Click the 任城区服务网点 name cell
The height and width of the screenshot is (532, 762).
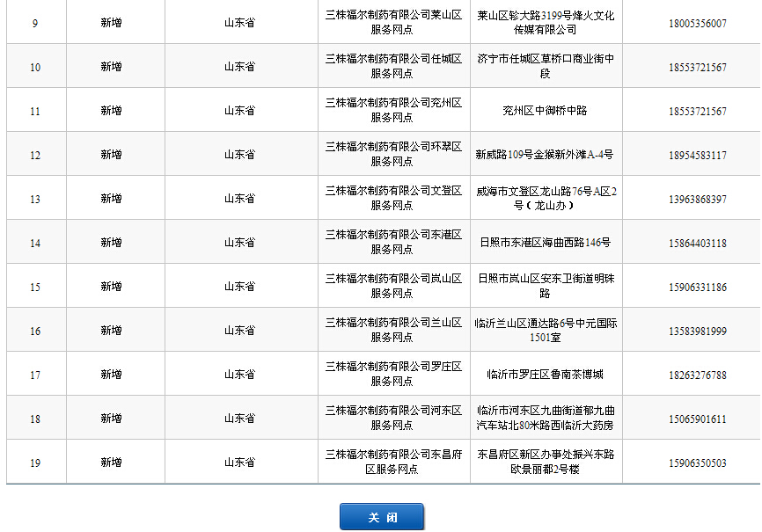pyautogui.click(x=393, y=66)
